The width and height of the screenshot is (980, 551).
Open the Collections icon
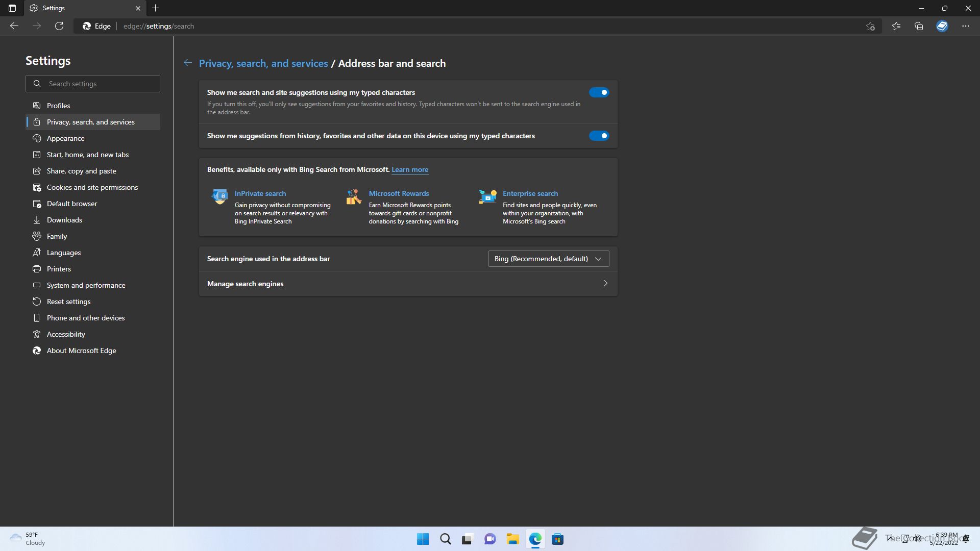[x=919, y=26]
